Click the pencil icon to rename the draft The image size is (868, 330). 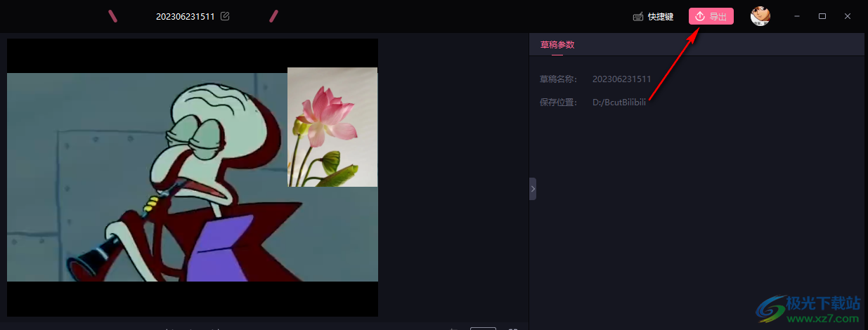pos(225,16)
